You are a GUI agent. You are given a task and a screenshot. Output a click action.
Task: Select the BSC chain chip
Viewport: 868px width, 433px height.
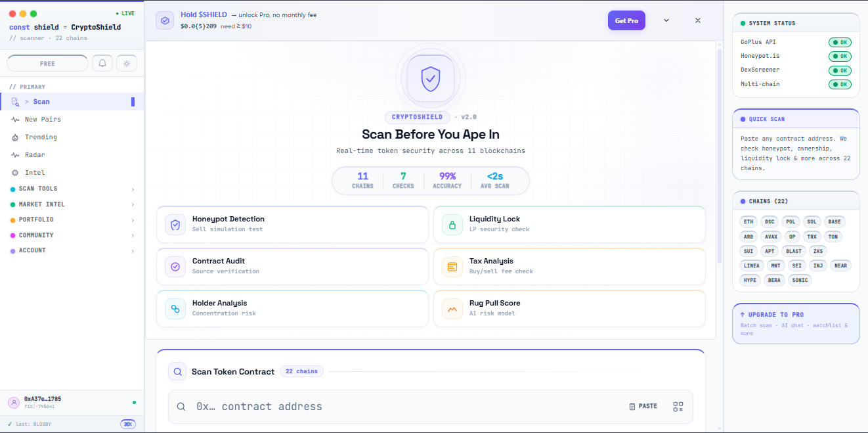point(770,221)
